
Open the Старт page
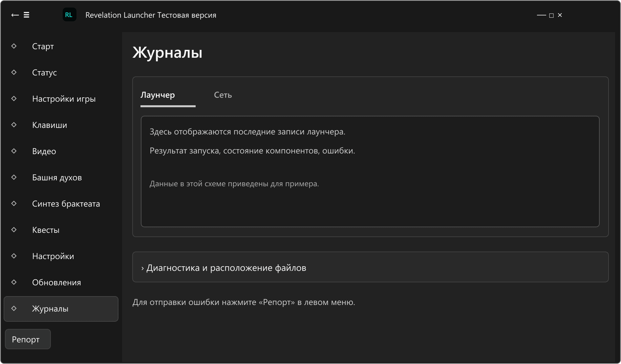pos(61,47)
